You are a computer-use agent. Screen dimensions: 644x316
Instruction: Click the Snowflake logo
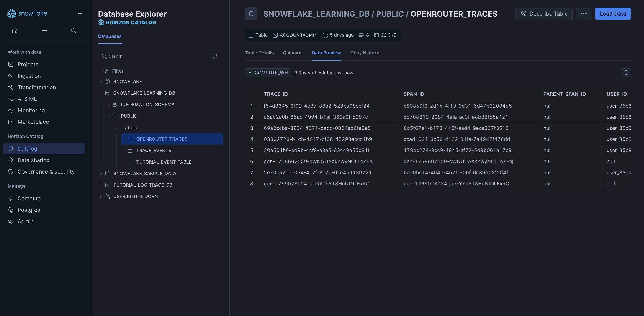coord(27,14)
